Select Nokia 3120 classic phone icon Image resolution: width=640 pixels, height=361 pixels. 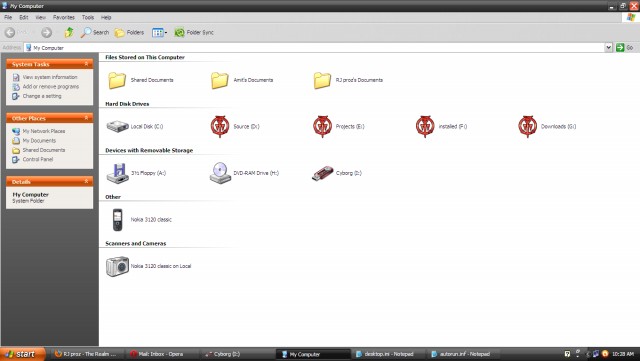(118, 220)
